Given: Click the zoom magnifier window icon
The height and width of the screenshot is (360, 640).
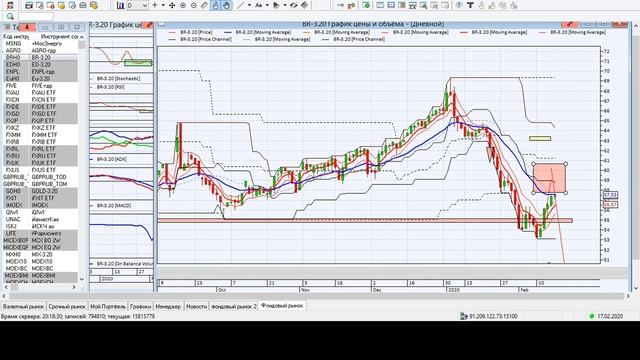Looking at the screenshot, I should (423, 5).
